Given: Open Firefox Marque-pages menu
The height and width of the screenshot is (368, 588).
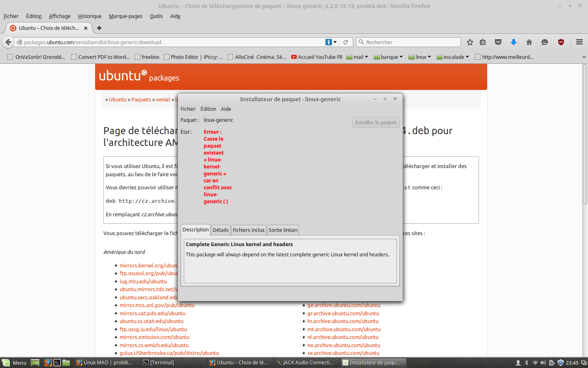Looking at the screenshot, I should pos(126,16).
